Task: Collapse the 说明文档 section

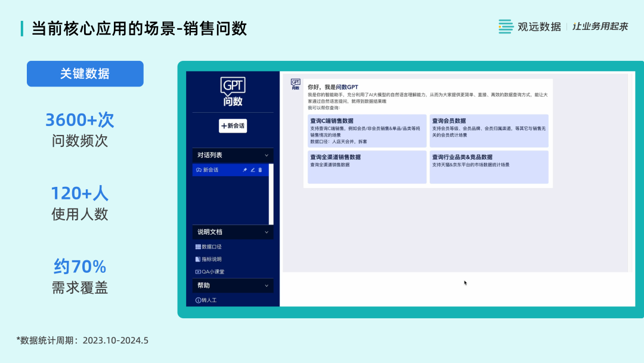Action: (x=267, y=232)
